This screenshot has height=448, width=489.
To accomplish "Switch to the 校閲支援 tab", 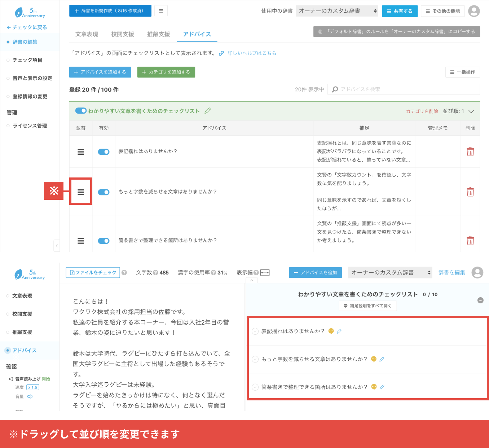I will [123, 34].
